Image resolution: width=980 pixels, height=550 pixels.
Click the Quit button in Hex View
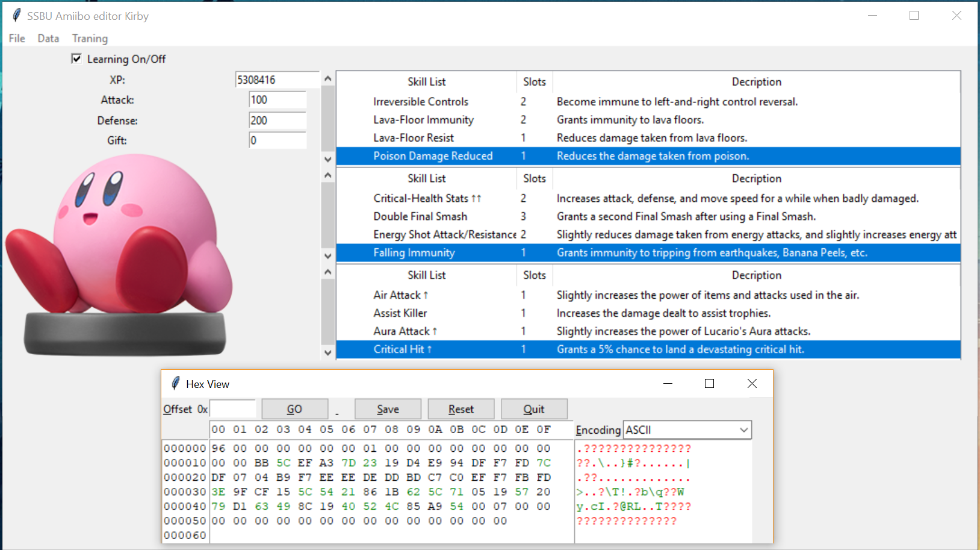coord(534,409)
